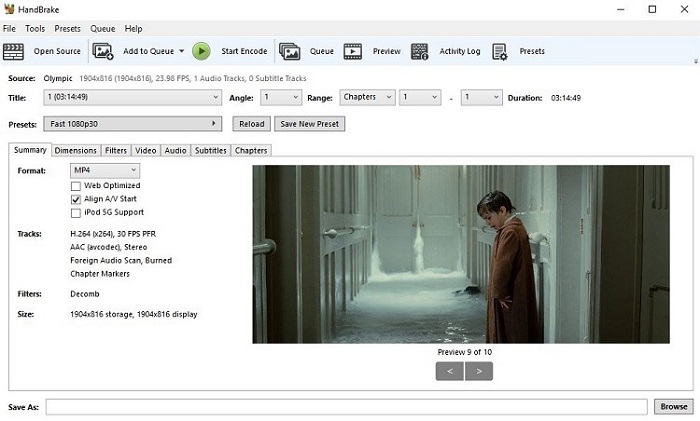700x421 pixels.
Task: Go to the next preview image
Action: tap(479, 371)
